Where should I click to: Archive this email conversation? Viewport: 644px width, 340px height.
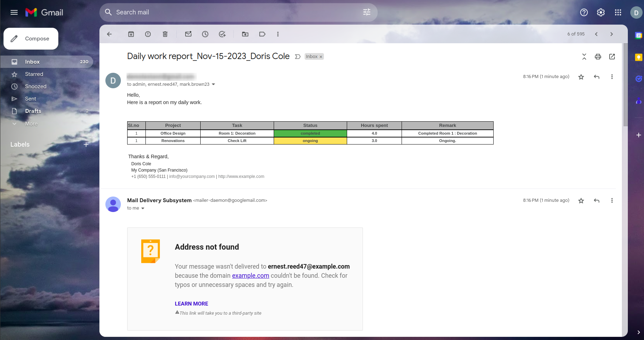(131, 34)
